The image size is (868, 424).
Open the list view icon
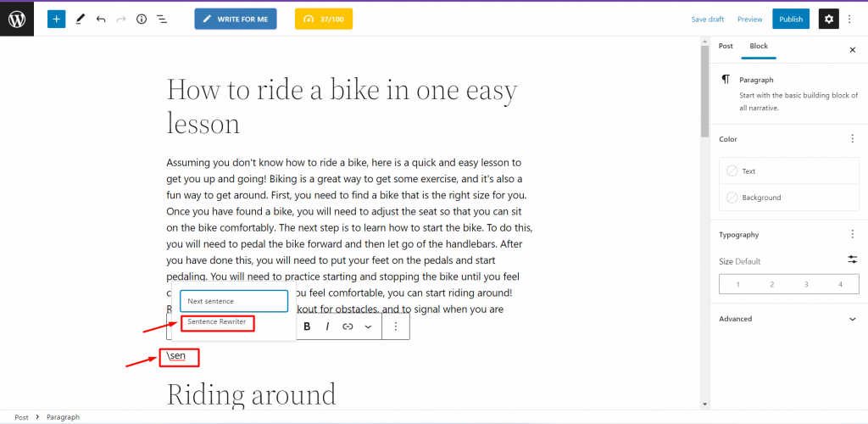(x=162, y=19)
